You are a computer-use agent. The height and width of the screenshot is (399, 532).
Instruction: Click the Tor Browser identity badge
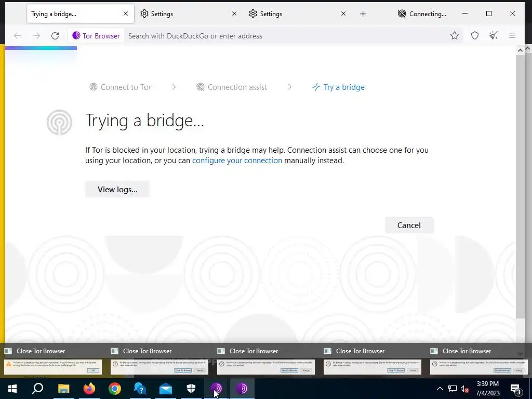click(96, 36)
